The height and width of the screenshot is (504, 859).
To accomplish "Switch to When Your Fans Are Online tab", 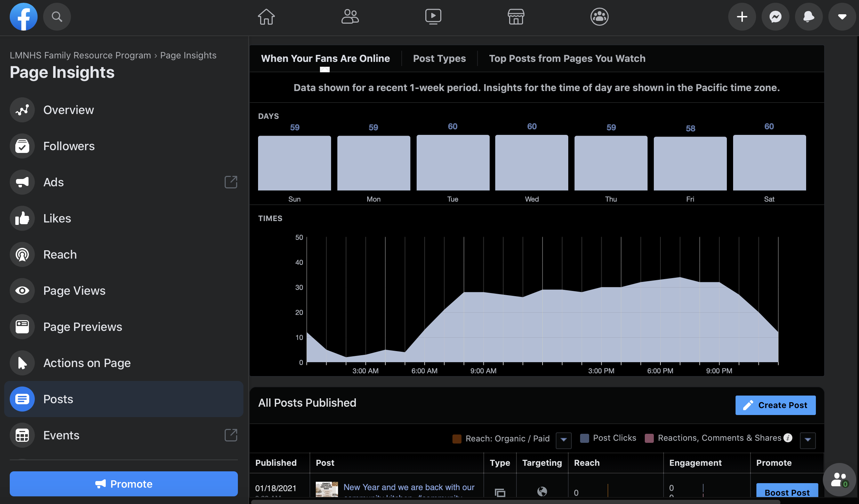I will point(325,58).
